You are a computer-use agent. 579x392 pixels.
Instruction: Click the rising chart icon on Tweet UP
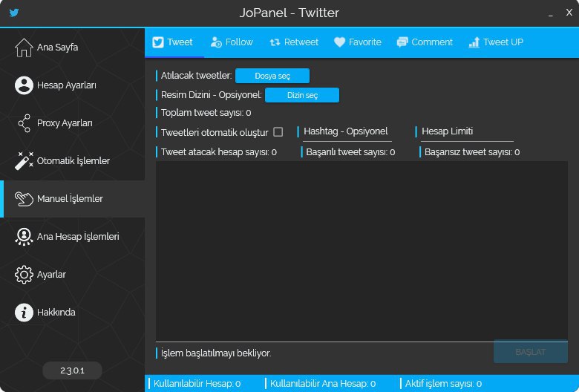474,42
